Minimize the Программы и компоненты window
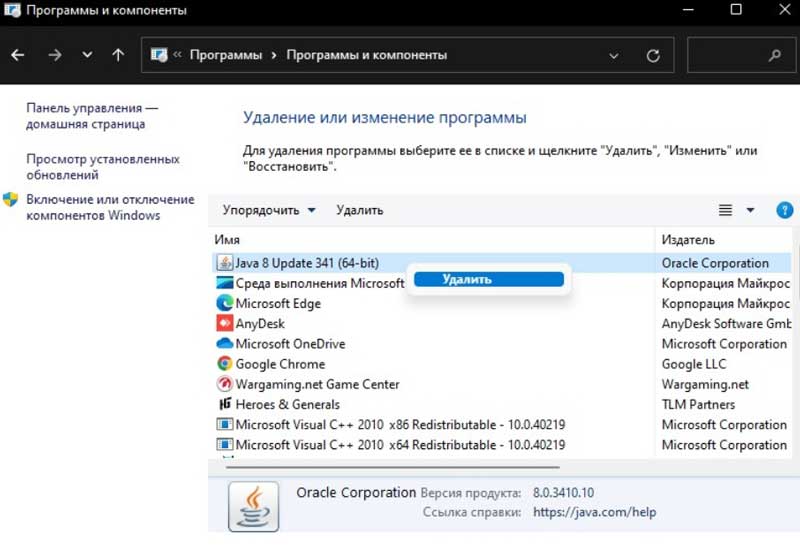This screenshot has width=800, height=546. click(687, 9)
